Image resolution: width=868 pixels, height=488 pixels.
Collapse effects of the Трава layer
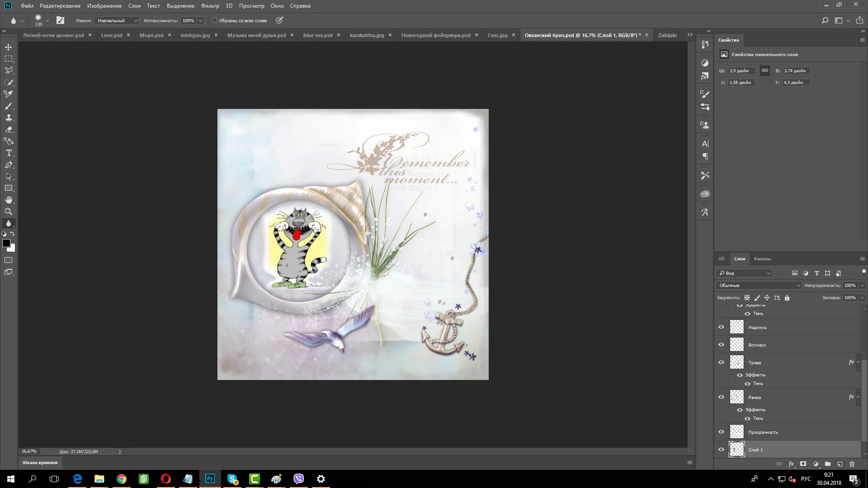pos(858,362)
